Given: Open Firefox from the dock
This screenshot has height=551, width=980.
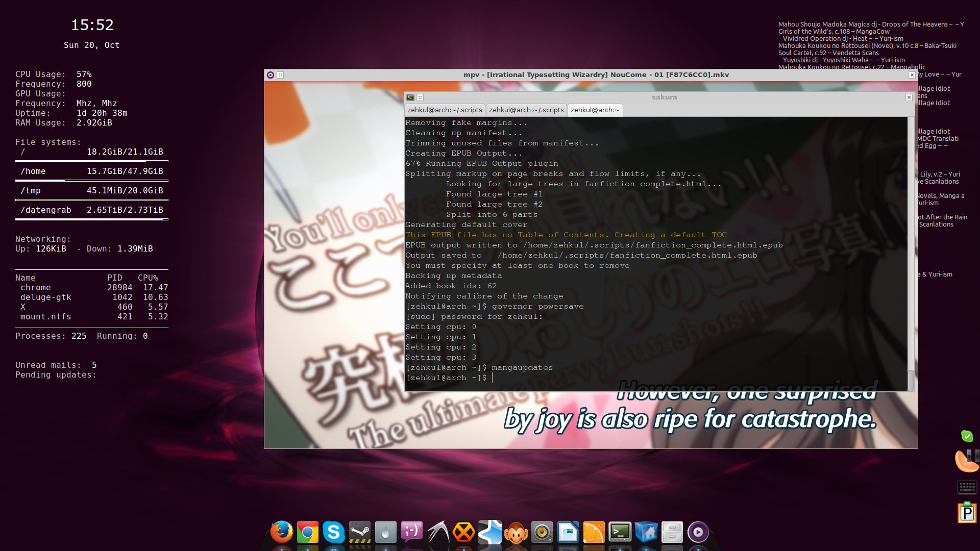Looking at the screenshot, I should coord(281,532).
